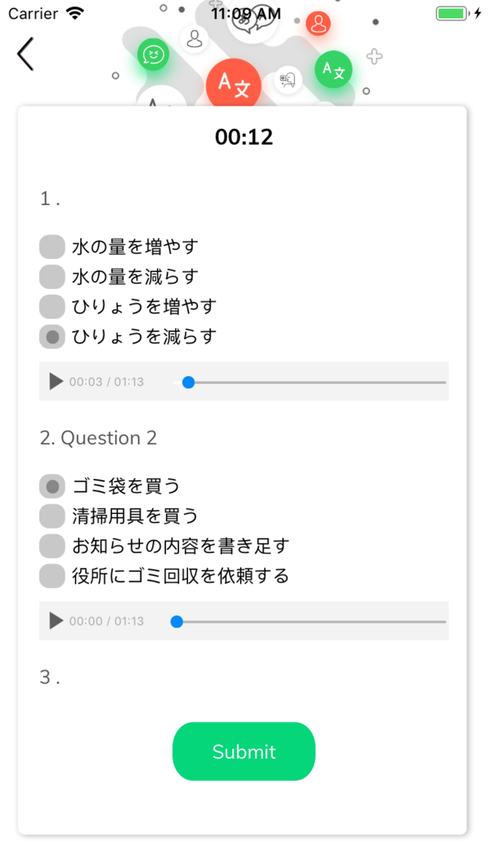Click the Question 2 heading
The height and width of the screenshot is (868, 488).
pyautogui.click(x=99, y=437)
